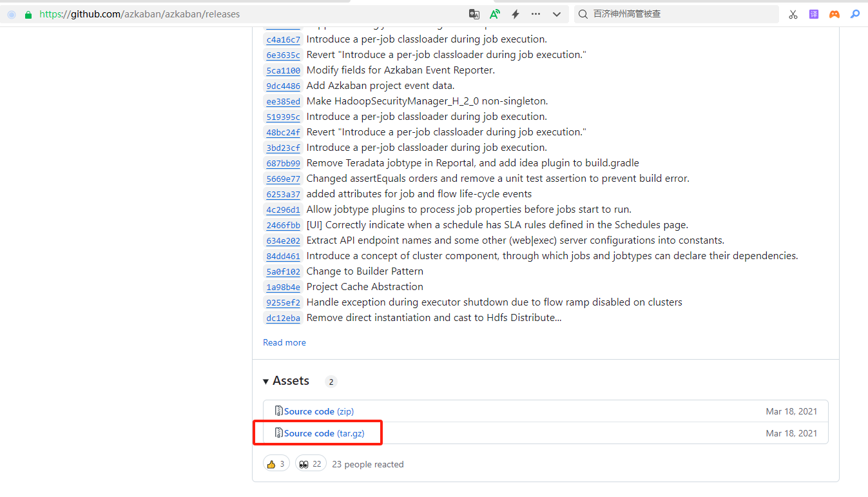Open commit 84dd461
Screen dimensions: 868x497
click(x=284, y=257)
